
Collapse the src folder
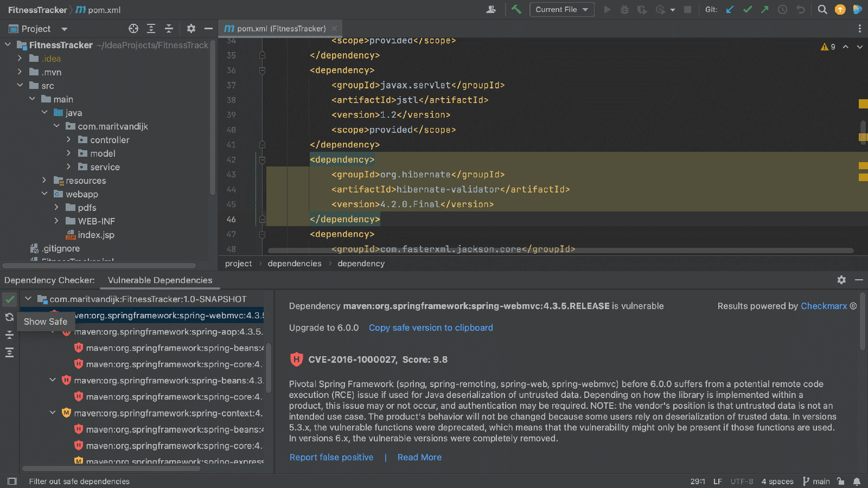[x=20, y=85]
